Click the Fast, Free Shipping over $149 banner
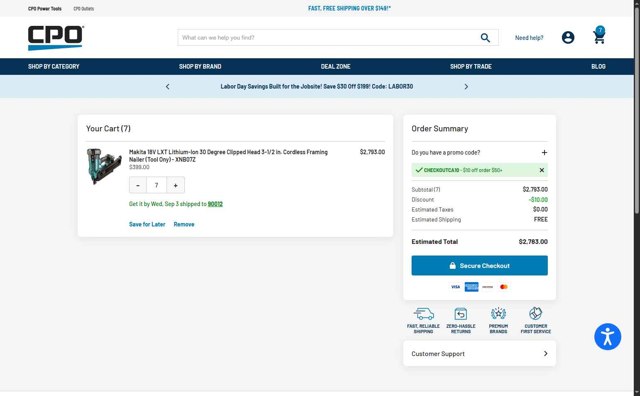The width and height of the screenshot is (640, 396). pos(349,8)
